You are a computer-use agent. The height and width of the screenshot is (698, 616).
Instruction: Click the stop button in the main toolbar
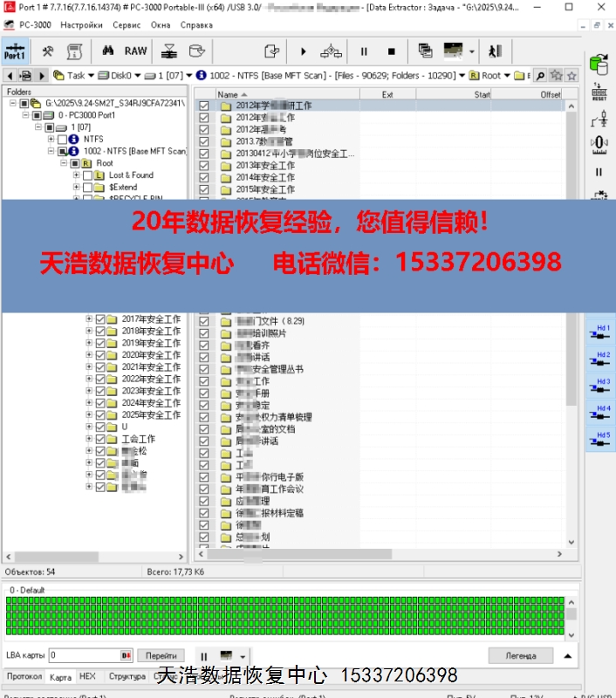click(391, 51)
